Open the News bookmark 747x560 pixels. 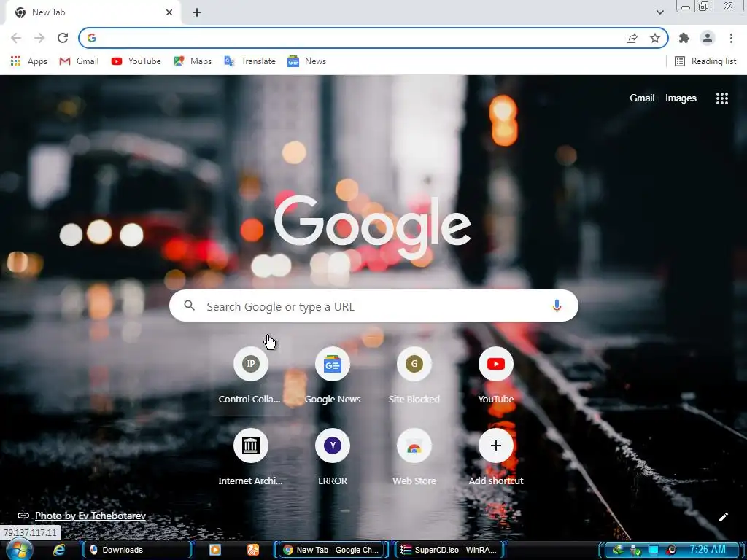[307, 61]
